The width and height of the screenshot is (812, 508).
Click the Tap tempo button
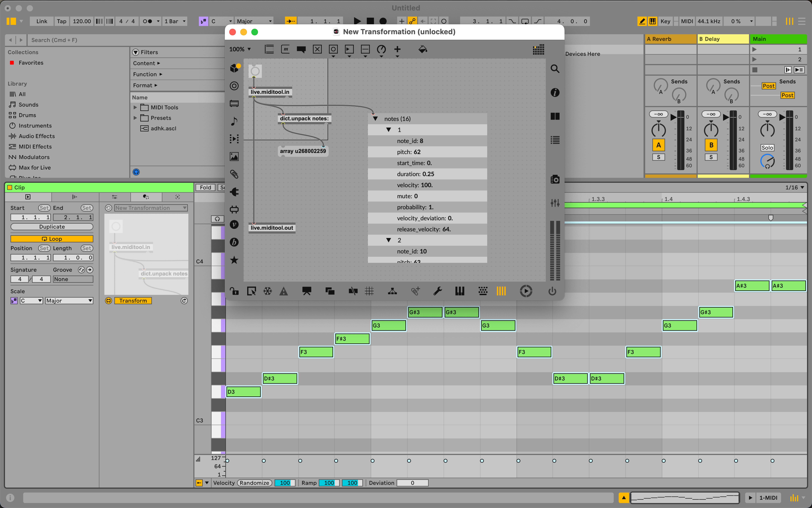click(61, 21)
